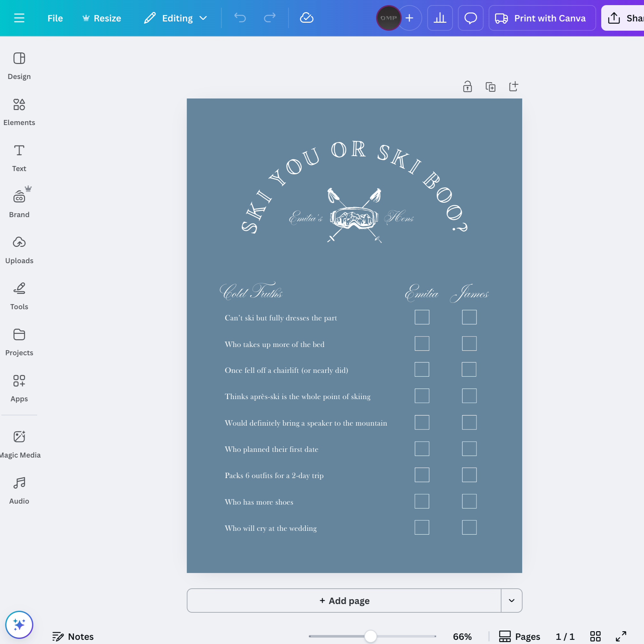Expand the Editing mode dropdown
This screenshot has width=644, height=644.
[x=176, y=18]
